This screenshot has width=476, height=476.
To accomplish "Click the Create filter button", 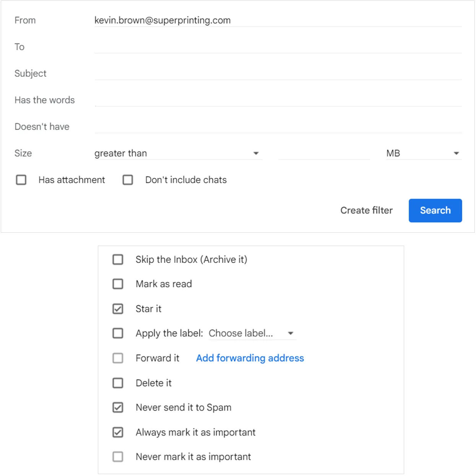I will tap(366, 210).
